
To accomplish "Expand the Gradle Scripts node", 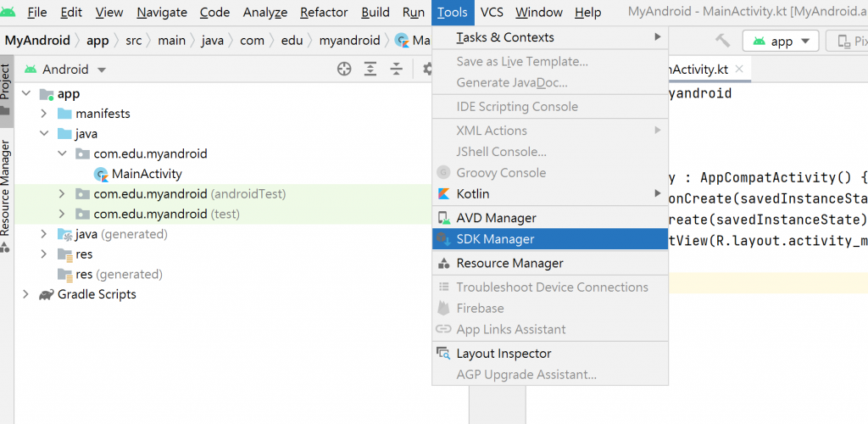I will [25, 294].
